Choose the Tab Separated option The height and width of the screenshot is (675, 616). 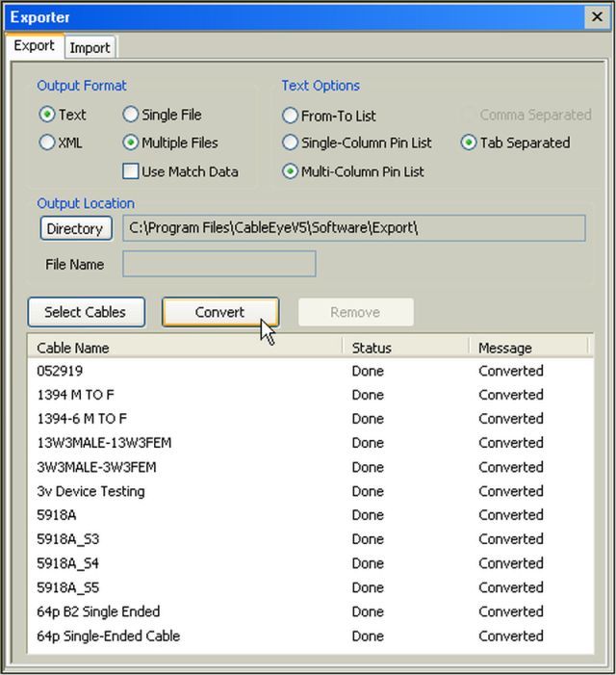click(469, 143)
